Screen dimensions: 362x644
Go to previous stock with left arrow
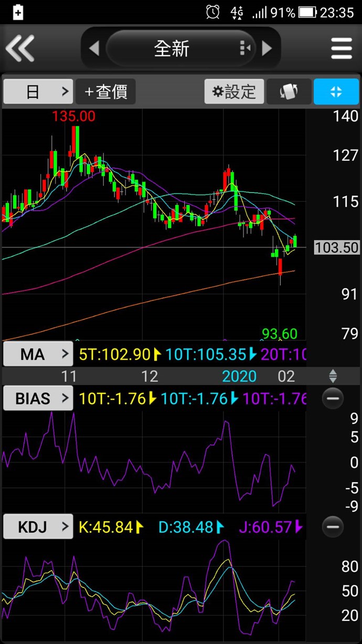coord(94,49)
